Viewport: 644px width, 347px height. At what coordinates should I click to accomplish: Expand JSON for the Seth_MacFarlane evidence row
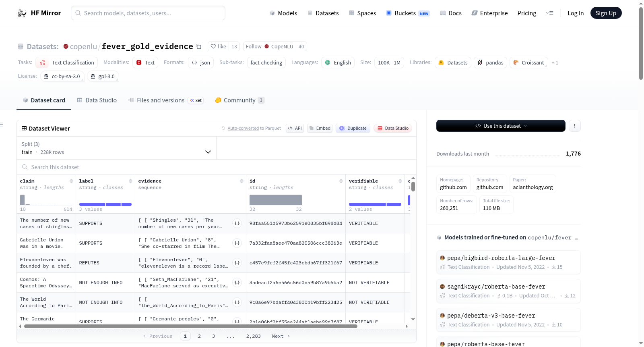pos(237,283)
